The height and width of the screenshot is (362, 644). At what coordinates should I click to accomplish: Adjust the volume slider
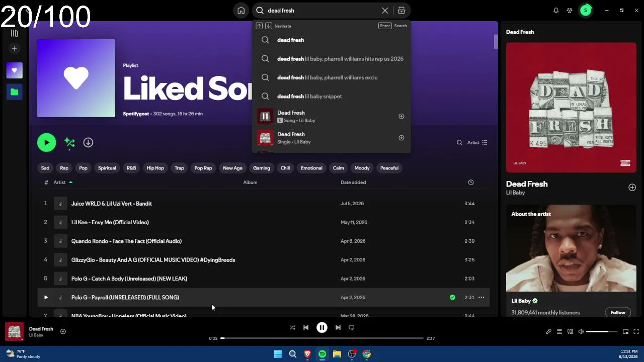pyautogui.click(x=602, y=332)
